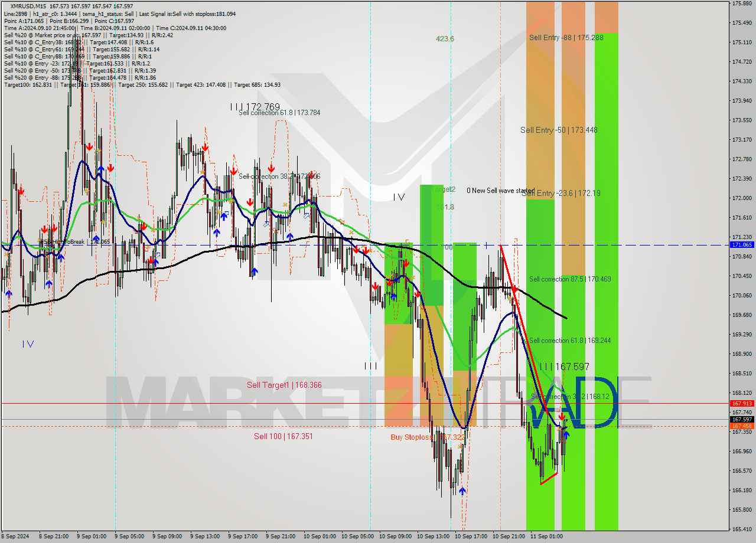Click the 'Target2' label on green bar

(444, 189)
